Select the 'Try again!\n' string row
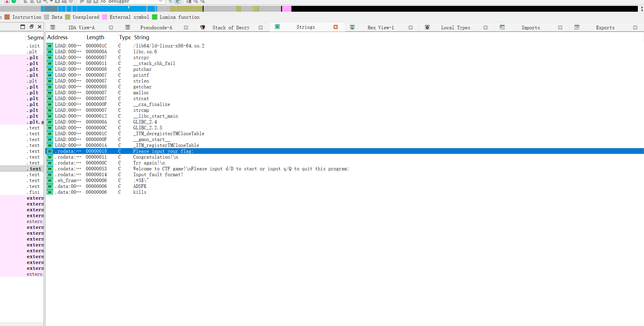 click(x=149, y=163)
